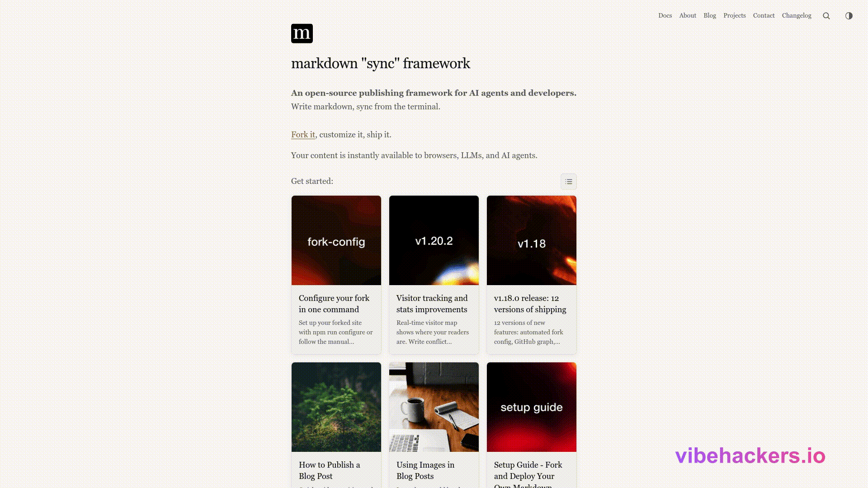Open the Docs menu item
868x488 pixels.
pyautogui.click(x=665, y=16)
